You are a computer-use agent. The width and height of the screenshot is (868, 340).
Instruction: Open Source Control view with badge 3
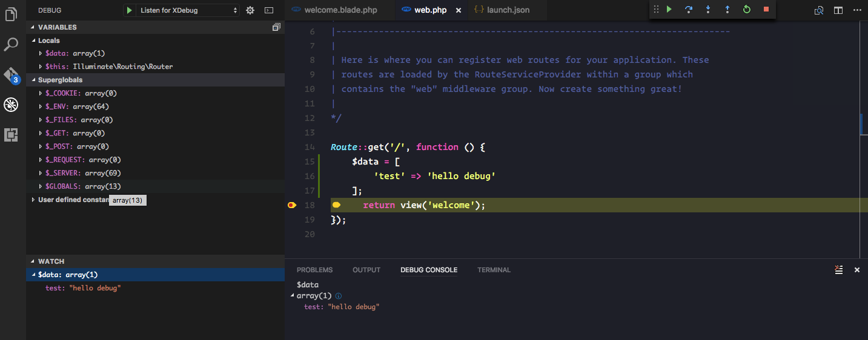(12, 75)
